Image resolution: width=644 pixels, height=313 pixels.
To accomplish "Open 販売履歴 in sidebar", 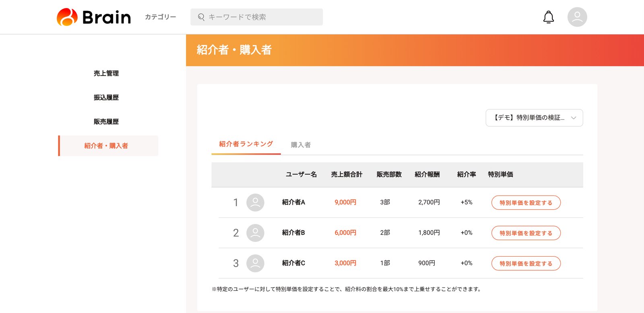I will 106,121.
